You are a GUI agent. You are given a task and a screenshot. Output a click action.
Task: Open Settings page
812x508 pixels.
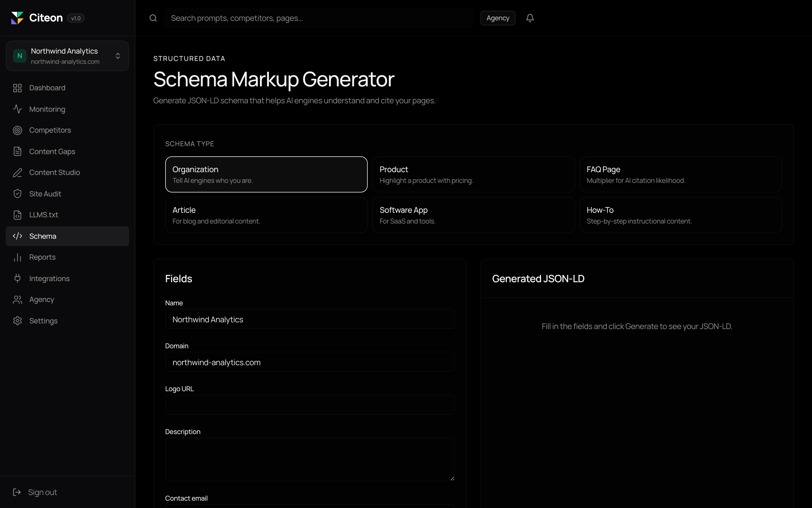pos(67,321)
